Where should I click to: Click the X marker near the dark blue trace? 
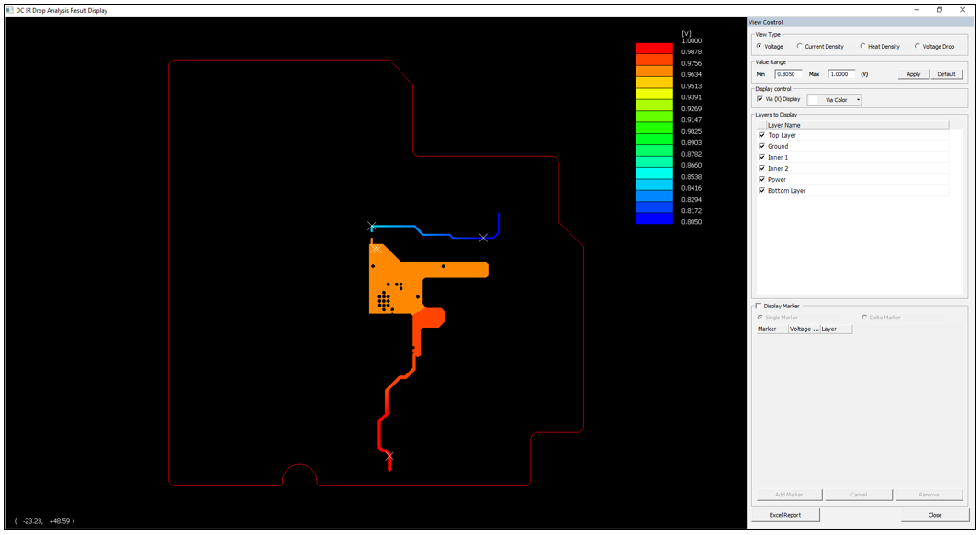click(484, 238)
